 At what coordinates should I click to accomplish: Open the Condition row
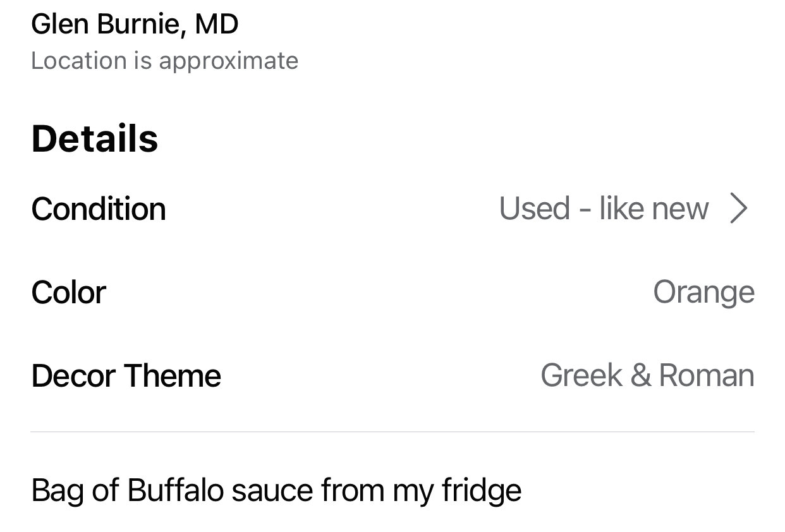click(x=392, y=209)
